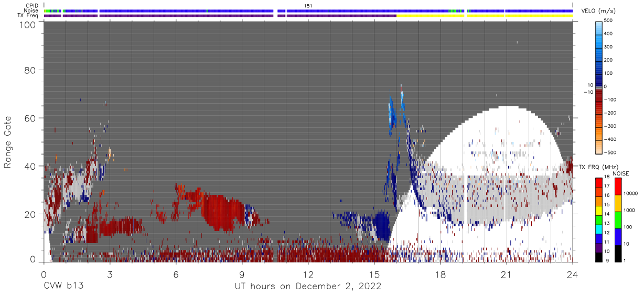Click velocity scale value '-500'
644x297 pixels.
[610, 152]
